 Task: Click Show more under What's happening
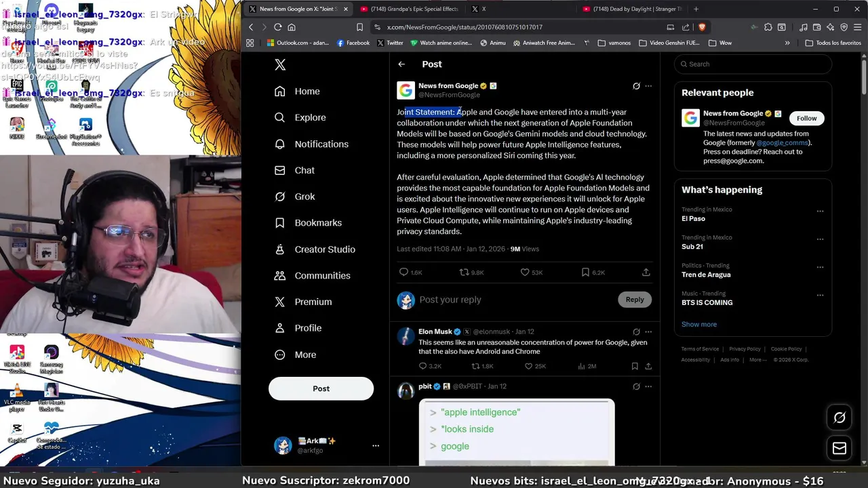[699, 324]
